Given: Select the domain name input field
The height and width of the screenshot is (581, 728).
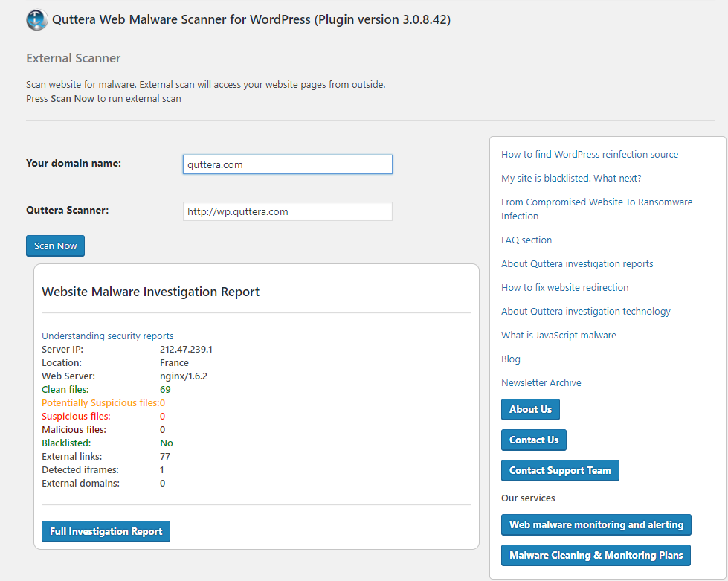Looking at the screenshot, I should 287,164.
